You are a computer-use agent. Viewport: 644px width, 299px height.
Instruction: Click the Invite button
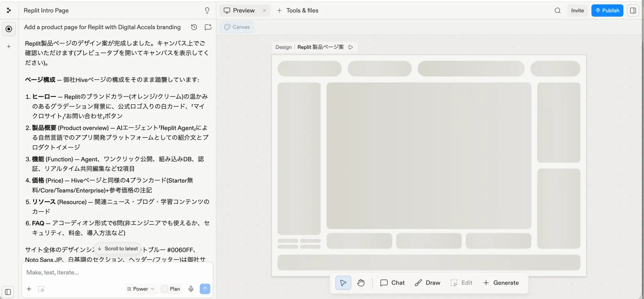coord(577,10)
